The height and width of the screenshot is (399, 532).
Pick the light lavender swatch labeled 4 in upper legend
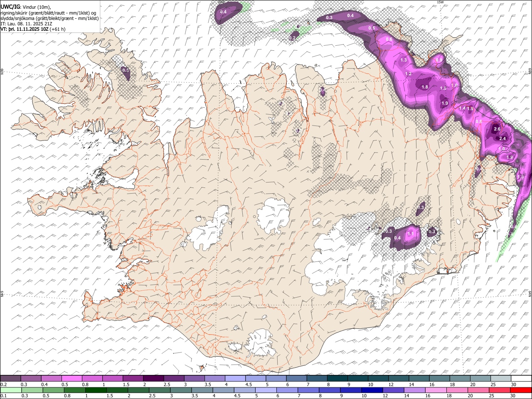click(x=235, y=379)
